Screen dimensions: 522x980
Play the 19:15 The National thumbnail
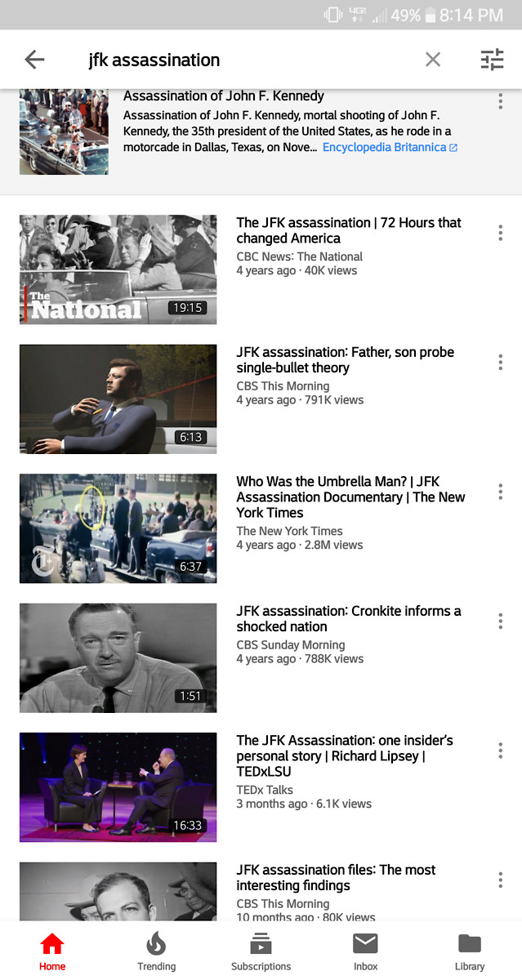pyautogui.click(x=118, y=269)
